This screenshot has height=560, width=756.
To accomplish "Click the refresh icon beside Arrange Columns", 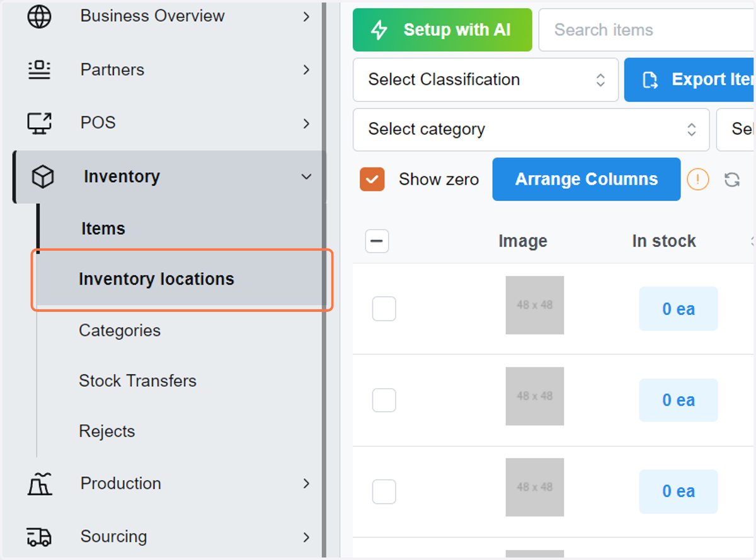I will click(x=731, y=180).
